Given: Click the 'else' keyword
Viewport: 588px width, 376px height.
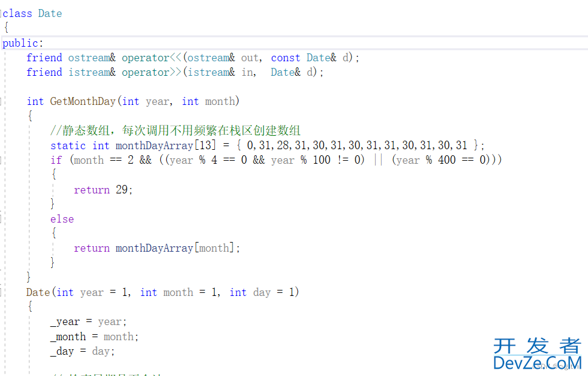Looking at the screenshot, I should click(x=63, y=219).
